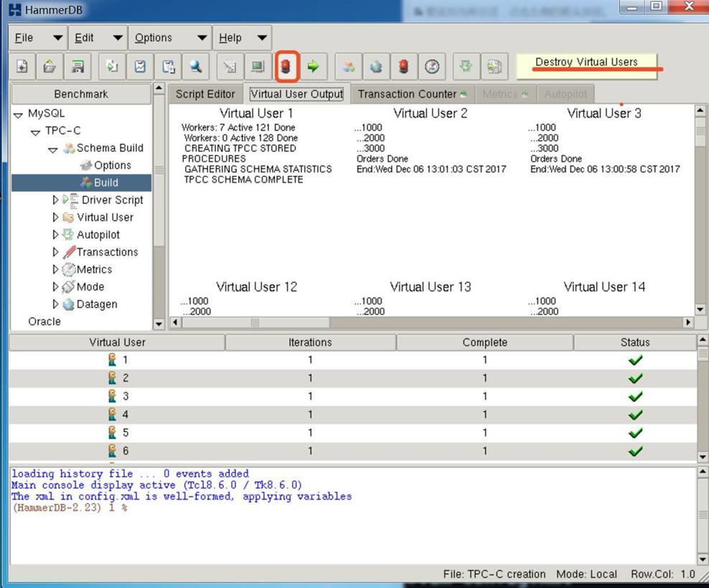Select Options under Schema Build
The image size is (709, 588).
click(113, 166)
